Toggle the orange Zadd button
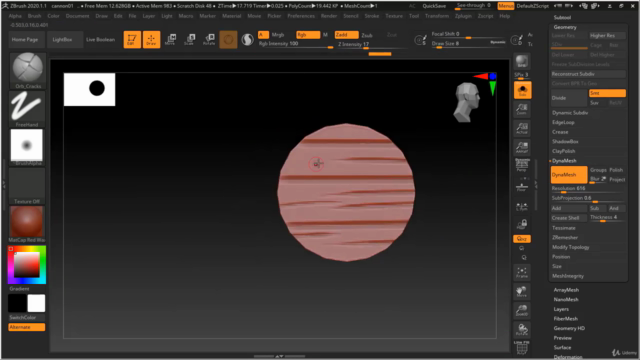 point(347,35)
